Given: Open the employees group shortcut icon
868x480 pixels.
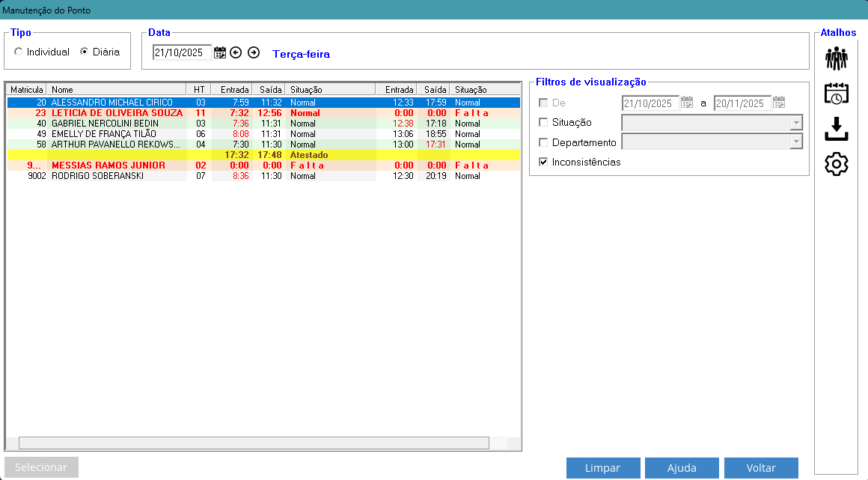Looking at the screenshot, I should [x=836, y=58].
